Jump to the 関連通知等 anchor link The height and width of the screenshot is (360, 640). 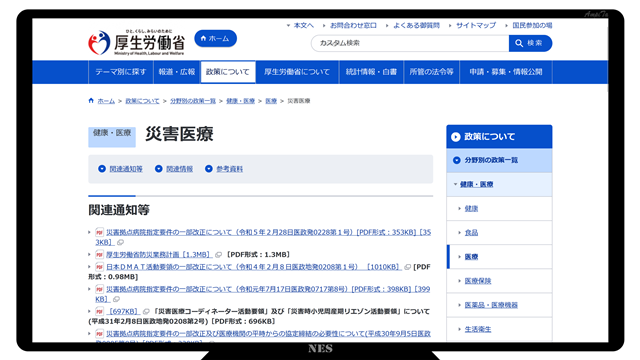click(x=126, y=169)
